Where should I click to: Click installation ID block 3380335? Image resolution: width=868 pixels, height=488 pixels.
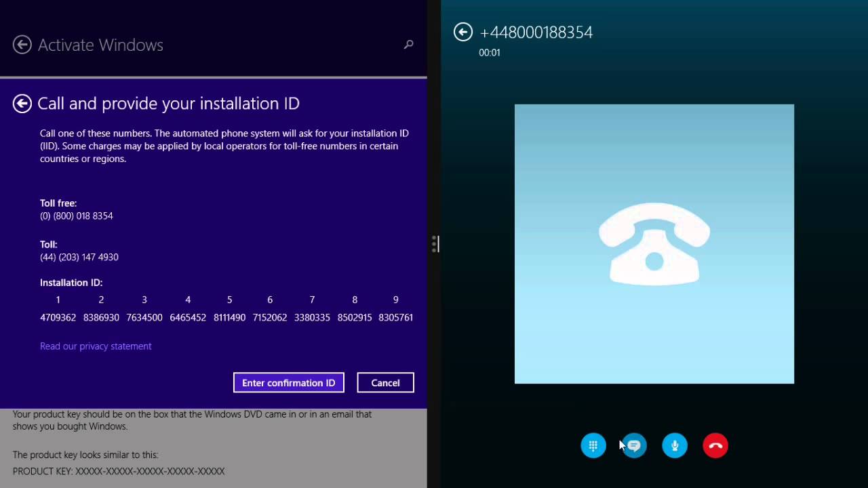coord(312,317)
